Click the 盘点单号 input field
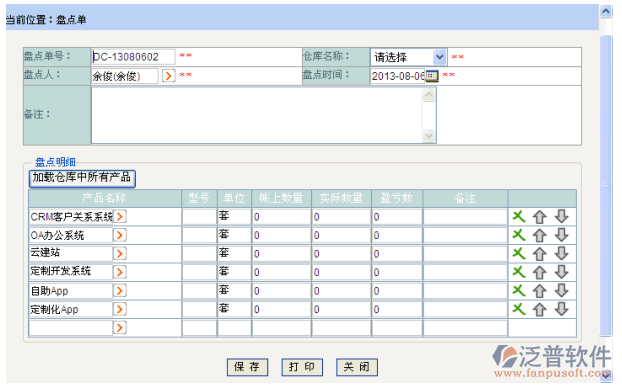 133,57
